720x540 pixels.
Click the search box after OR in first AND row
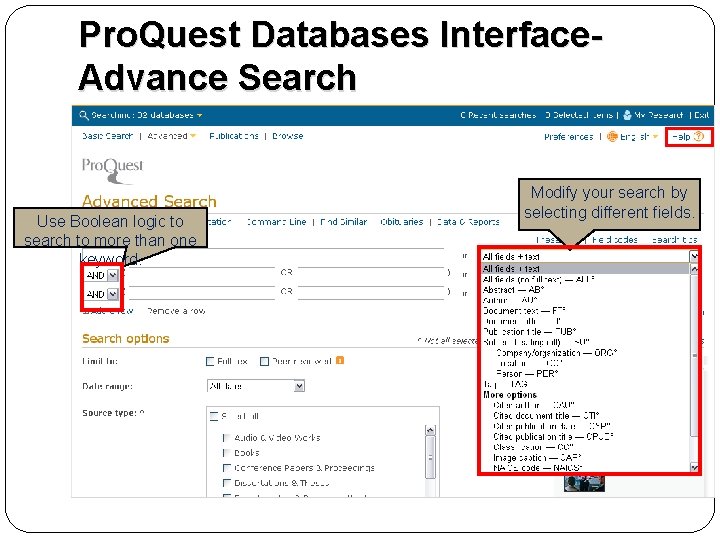(371, 273)
